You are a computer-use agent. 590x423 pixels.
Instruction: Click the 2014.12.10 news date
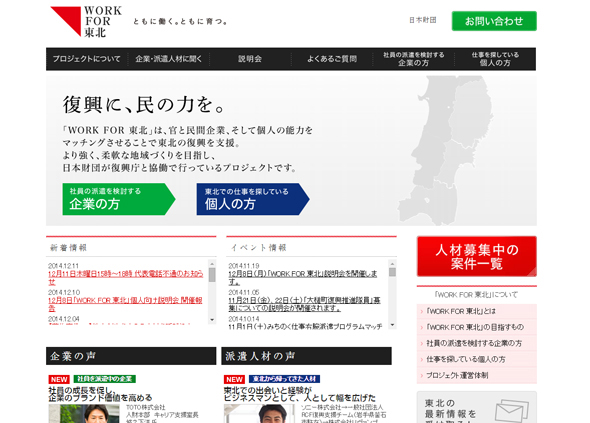64,292
